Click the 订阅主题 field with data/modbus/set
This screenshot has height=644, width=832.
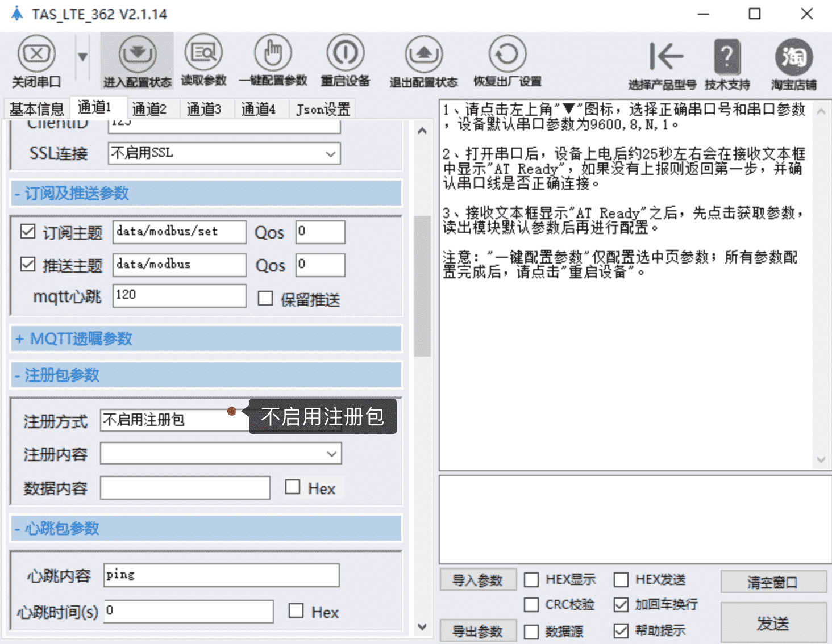coord(179,232)
